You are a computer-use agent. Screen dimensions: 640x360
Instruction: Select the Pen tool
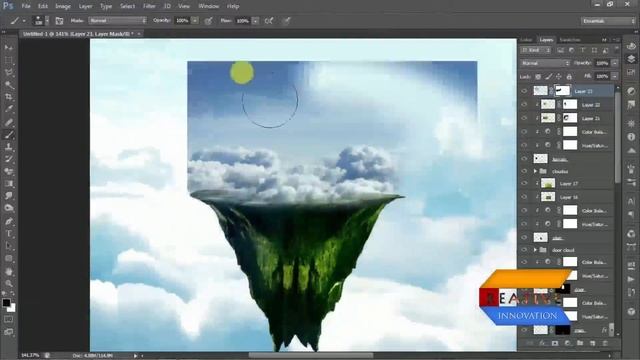tap(9, 221)
